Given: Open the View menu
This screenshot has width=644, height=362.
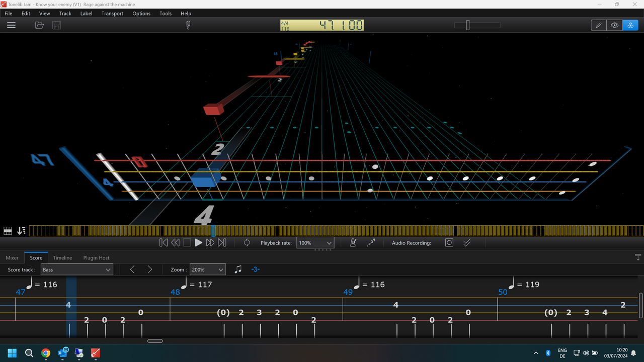Looking at the screenshot, I should point(44,14).
